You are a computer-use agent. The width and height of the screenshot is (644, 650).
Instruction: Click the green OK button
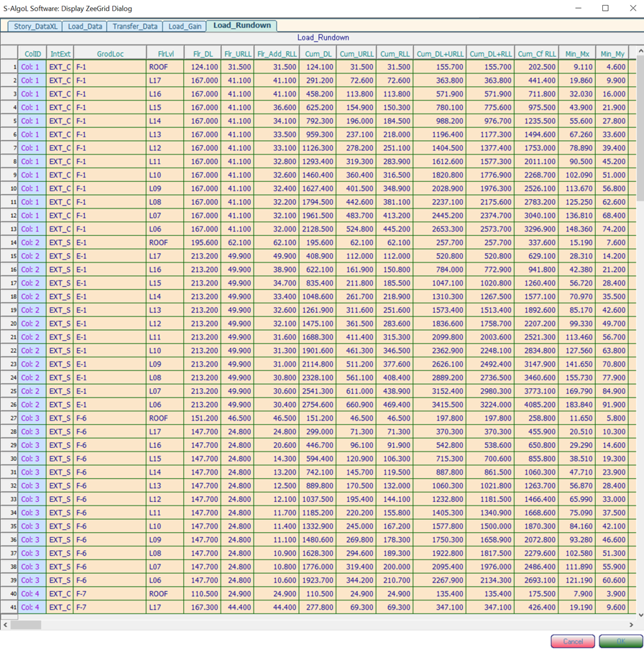click(620, 641)
